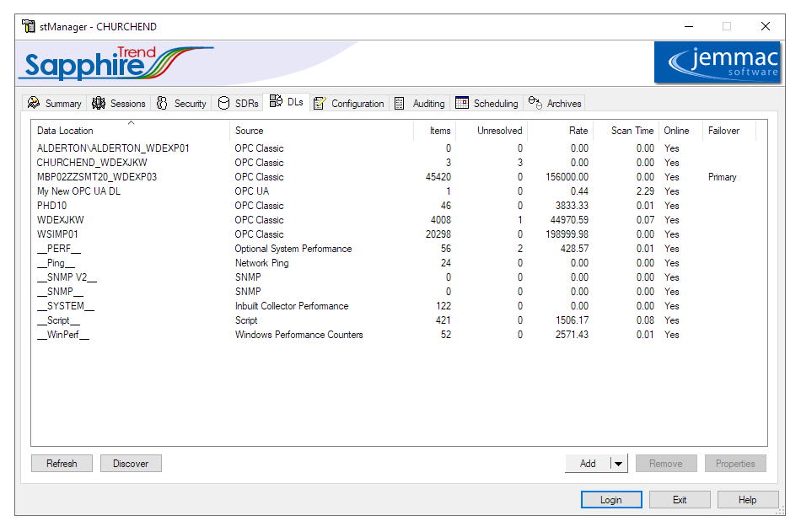Click the 2.29 scan time value
801x532 pixels.
point(645,191)
